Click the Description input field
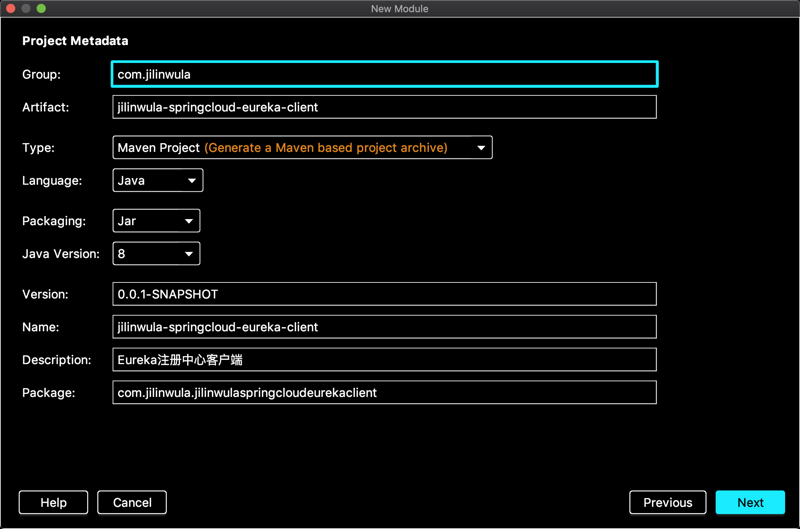800x529 pixels. click(x=385, y=360)
